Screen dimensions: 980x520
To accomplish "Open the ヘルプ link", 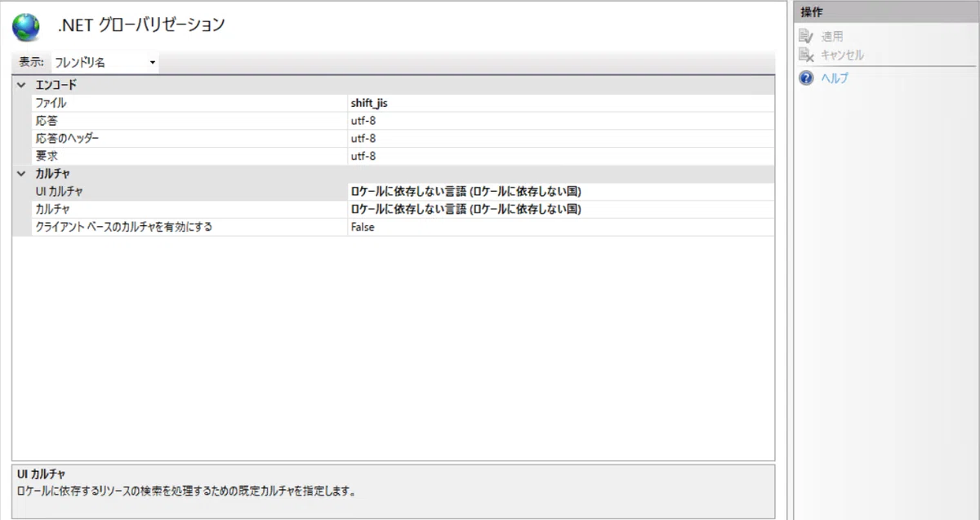I will (835, 78).
